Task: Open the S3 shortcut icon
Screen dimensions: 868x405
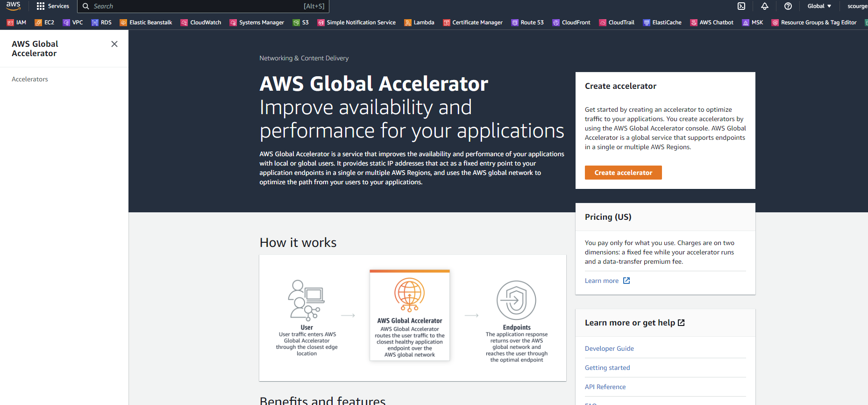Action: [x=296, y=22]
